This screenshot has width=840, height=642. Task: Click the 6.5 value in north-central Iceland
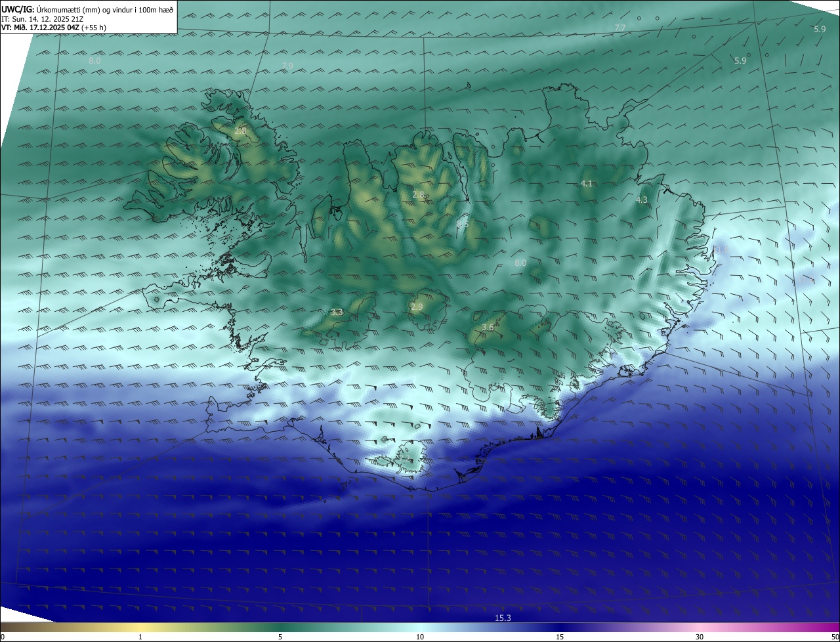click(463, 224)
